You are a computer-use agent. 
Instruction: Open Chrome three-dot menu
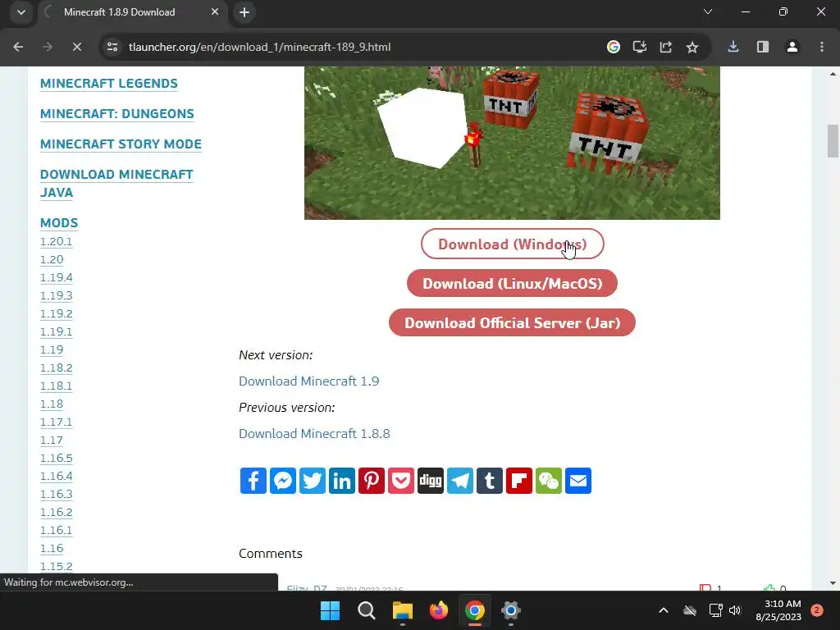click(822, 47)
